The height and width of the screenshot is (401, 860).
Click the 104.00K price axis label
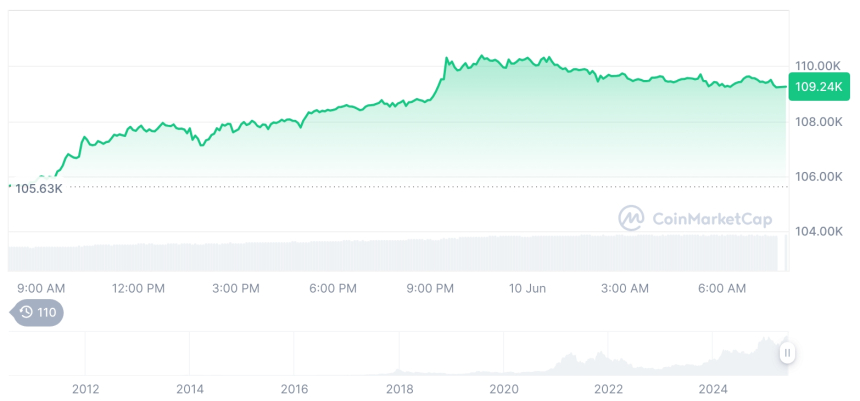pos(817,231)
